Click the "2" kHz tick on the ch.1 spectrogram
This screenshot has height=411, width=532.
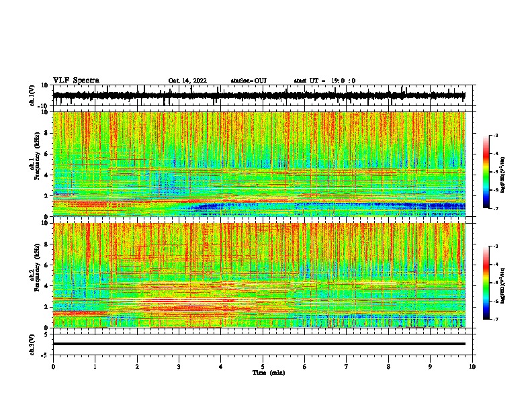46,196
